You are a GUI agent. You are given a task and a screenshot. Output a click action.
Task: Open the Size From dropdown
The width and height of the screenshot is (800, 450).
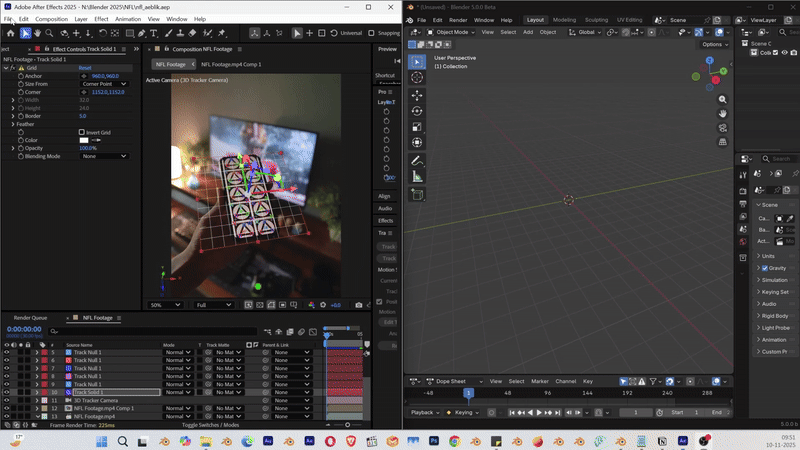[x=104, y=84]
